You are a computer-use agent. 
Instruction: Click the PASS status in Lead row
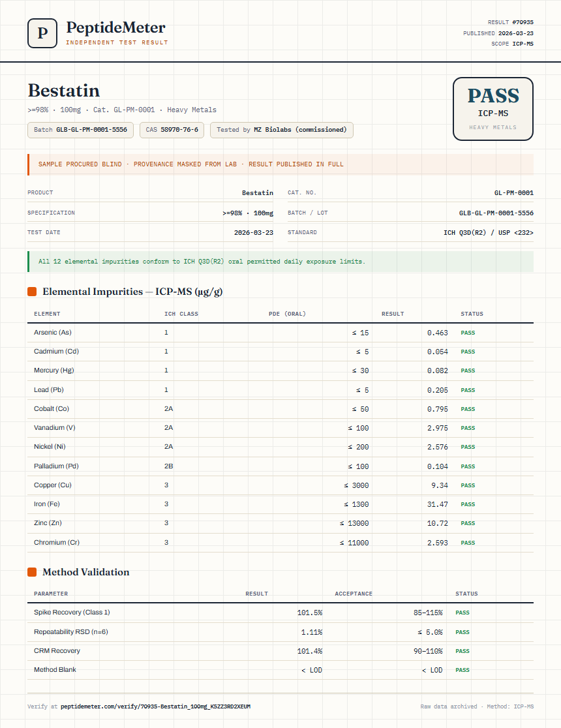(x=468, y=391)
